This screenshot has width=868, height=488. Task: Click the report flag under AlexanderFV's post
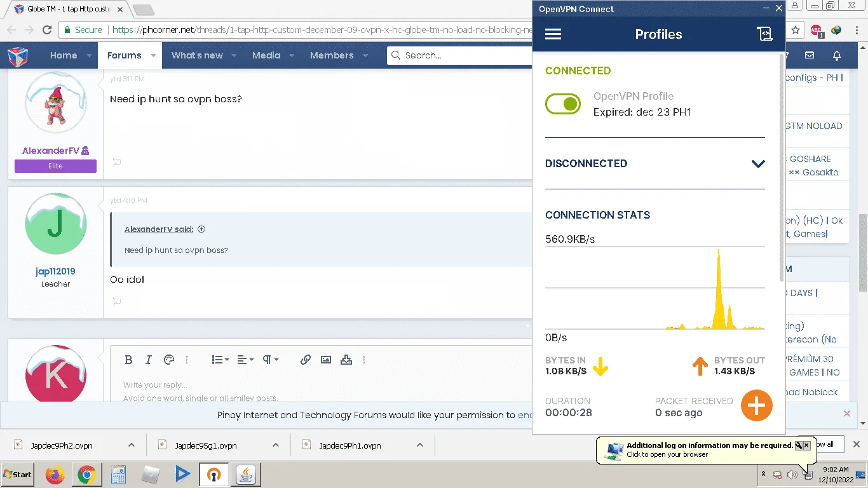pos(117,163)
